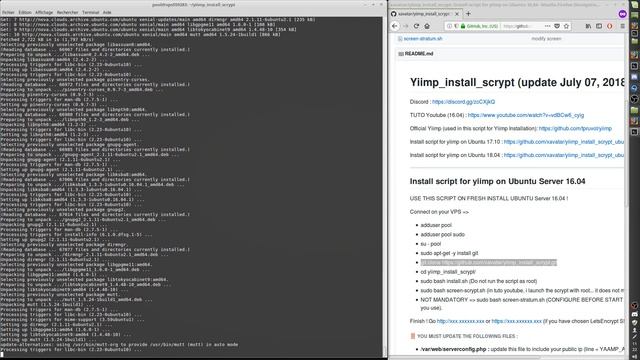Open the Ubuntu 18.04 install script link
The width and height of the screenshot is (640, 360).
tap(564, 155)
